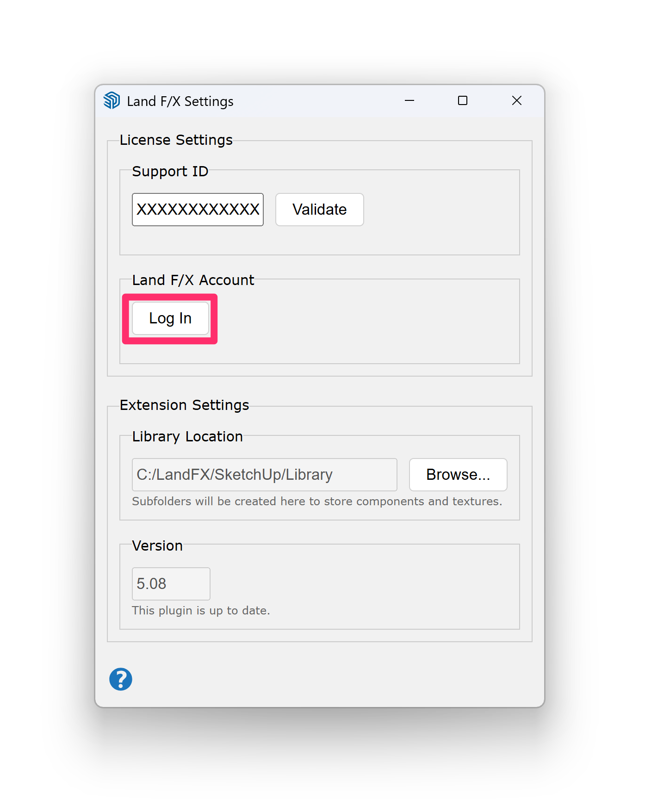Screen dimensions: 645x812
Task: Click the Version number field 5.08
Action: pos(171,584)
